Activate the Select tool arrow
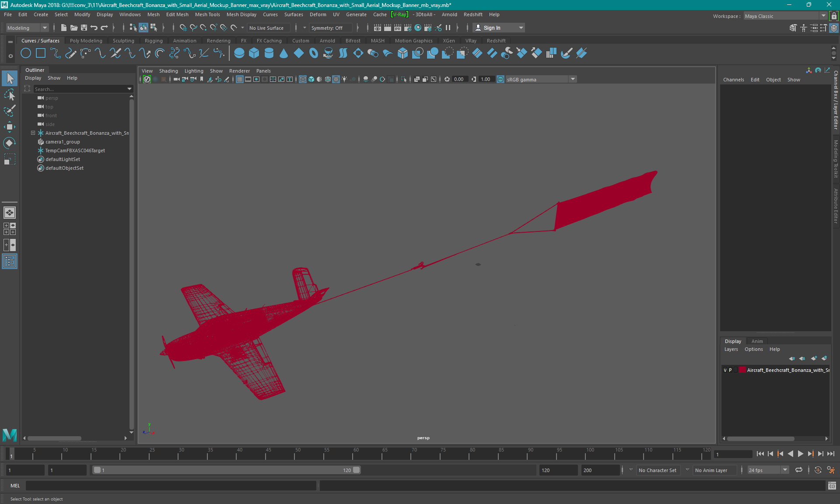Screen dimensions: 840x504 [10, 79]
